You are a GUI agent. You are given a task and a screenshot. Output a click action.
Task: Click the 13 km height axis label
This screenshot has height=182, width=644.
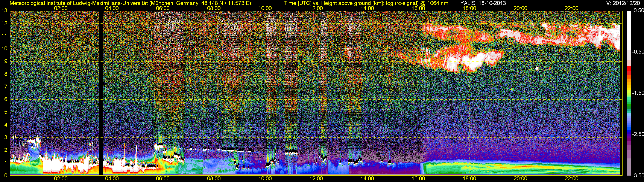pos(5,11)
